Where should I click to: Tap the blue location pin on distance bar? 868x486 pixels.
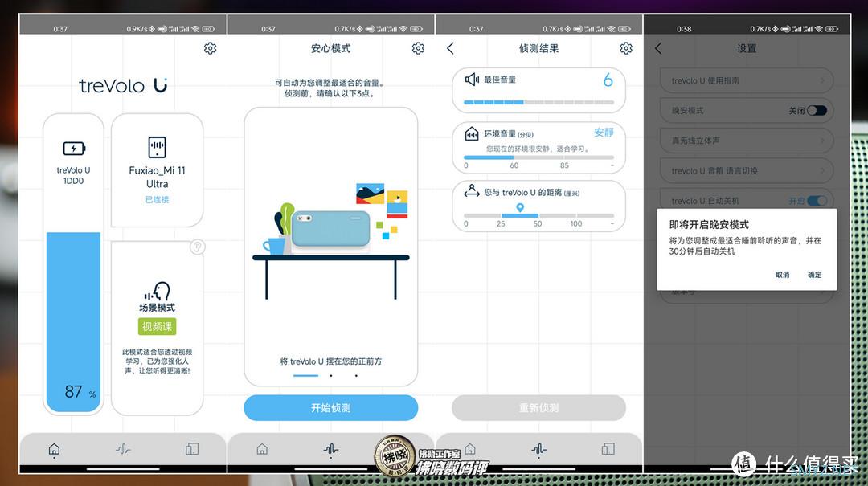pos(520,207)
